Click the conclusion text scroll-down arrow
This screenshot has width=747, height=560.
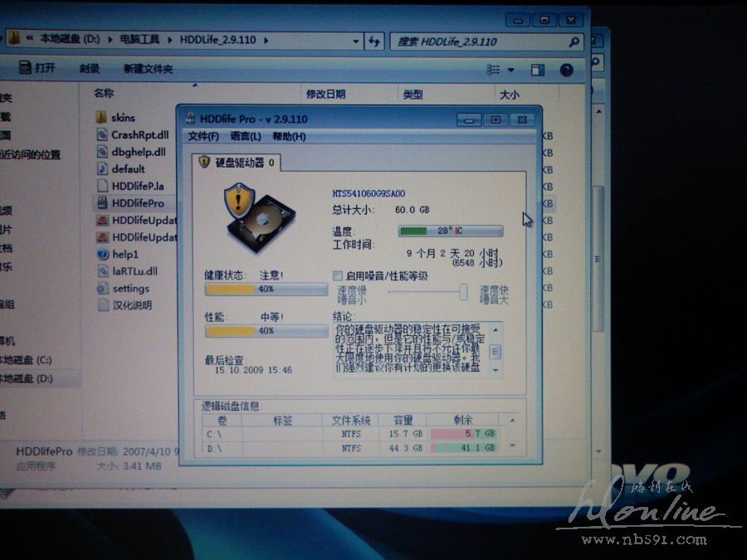[496, 370]
